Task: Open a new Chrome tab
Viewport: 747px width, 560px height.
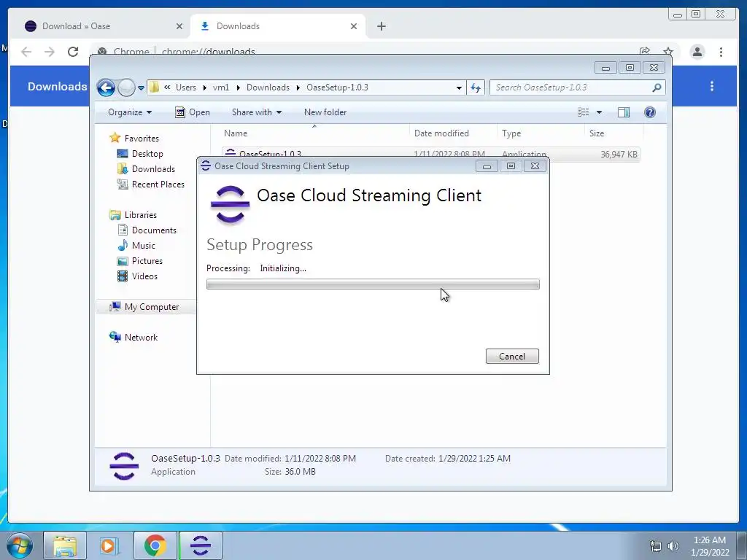Action: [381, 27]
